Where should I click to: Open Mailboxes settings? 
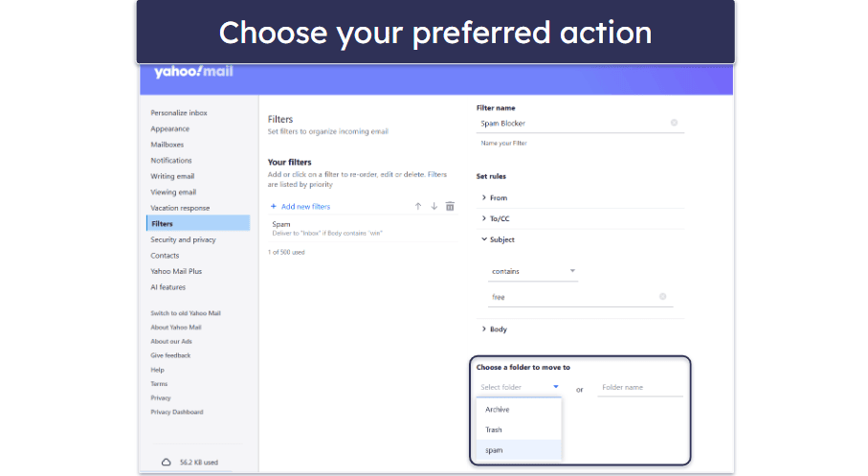click(x=167, y=145)
